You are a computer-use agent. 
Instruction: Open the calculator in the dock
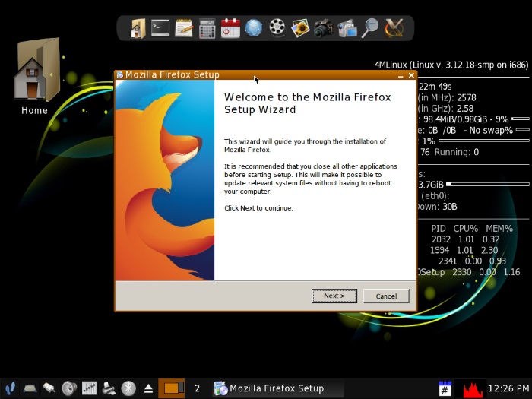tap(207, 29)
